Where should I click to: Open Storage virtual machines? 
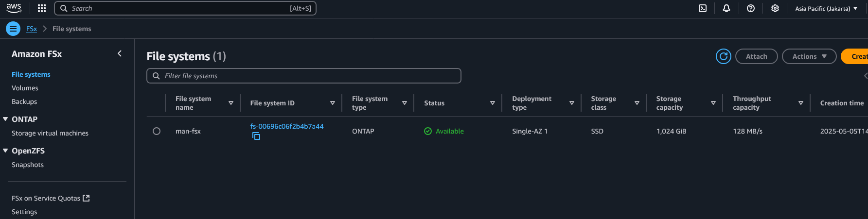tap(50, 133)
